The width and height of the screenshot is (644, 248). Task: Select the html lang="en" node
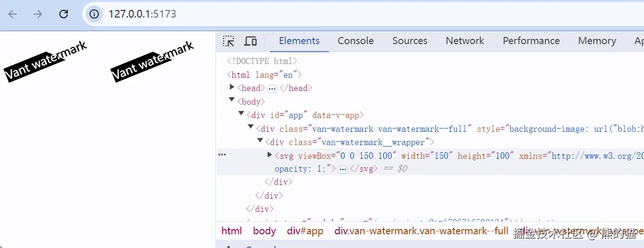click(264, 75)
